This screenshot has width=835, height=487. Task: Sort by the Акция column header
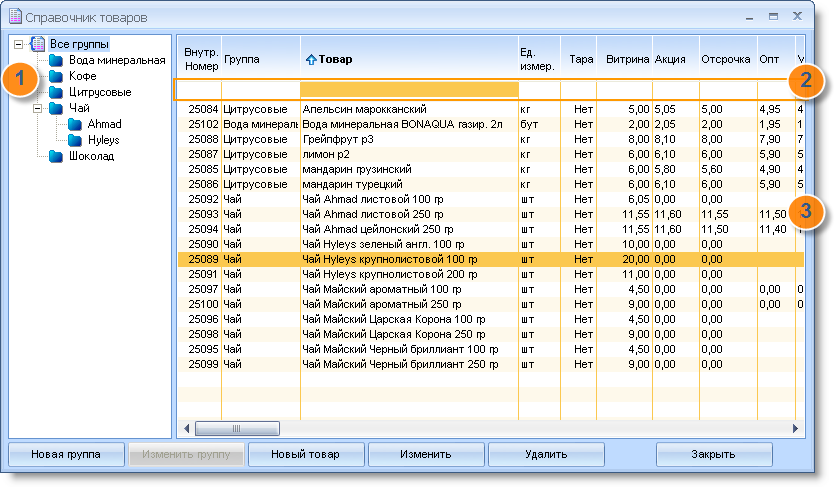coord(675,59)
